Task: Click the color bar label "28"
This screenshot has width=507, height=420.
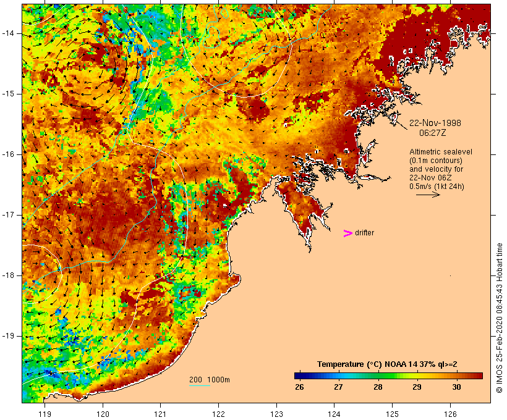Action: (x=378, y=387)
